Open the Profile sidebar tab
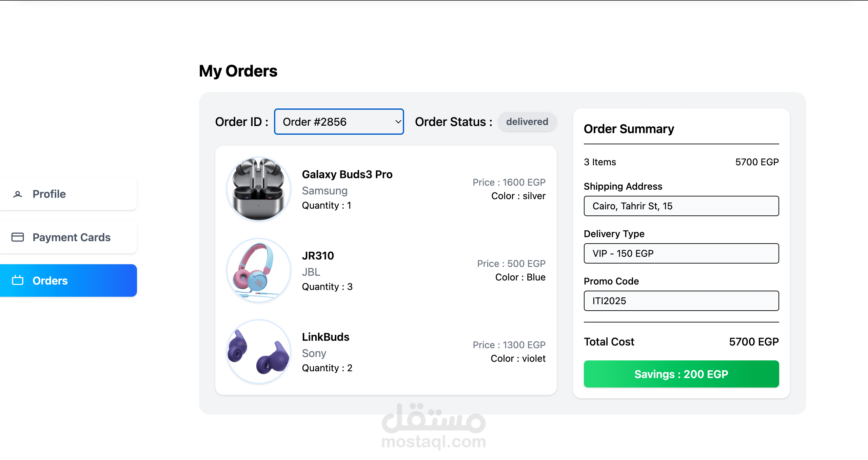Viewport: 868px width, 460px height. pos(68,194)
